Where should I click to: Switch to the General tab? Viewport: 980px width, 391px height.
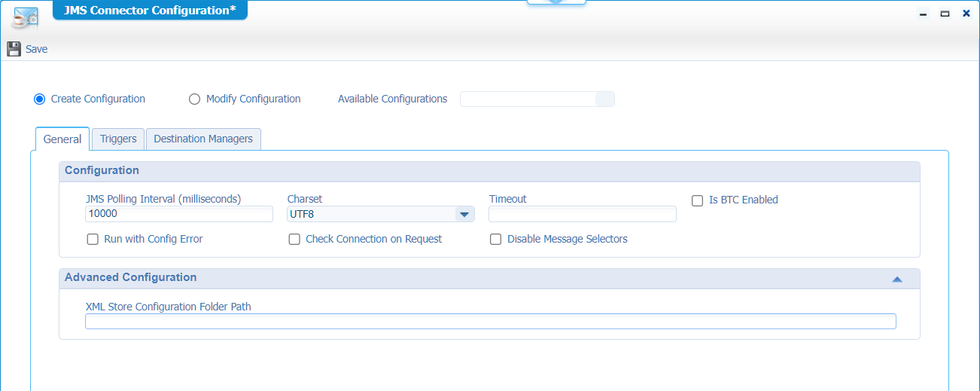tap(62, 139)
